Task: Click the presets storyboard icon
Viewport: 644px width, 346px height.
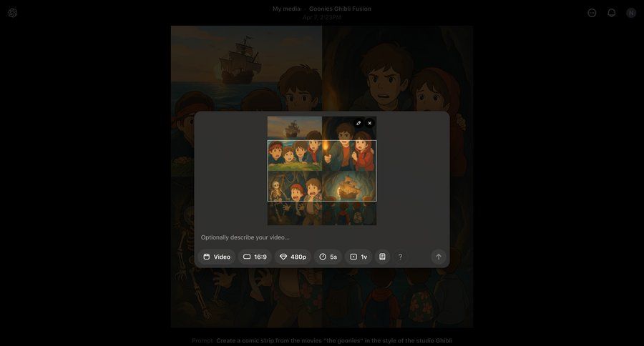Action: pos(382,257)
